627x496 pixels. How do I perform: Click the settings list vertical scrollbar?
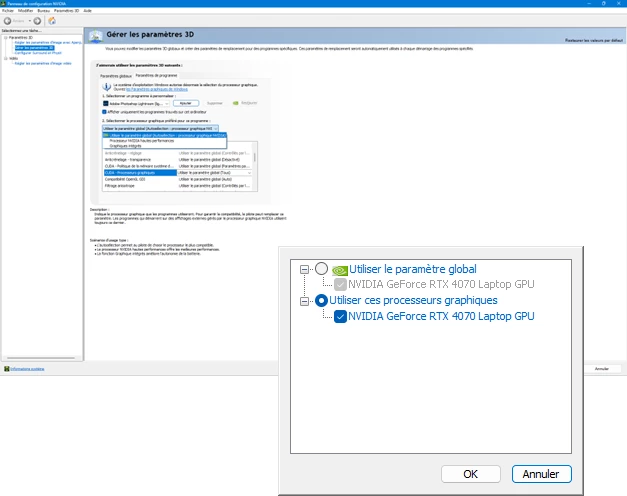coord(255,157)
